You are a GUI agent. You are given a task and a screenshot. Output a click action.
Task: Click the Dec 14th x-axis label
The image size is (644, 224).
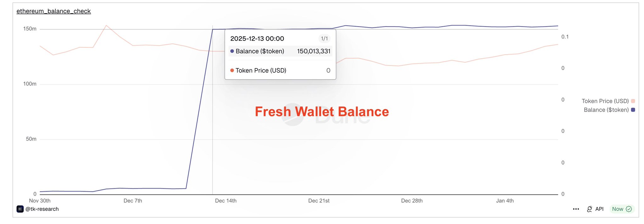pyautogui.click(x=225, y=201)
